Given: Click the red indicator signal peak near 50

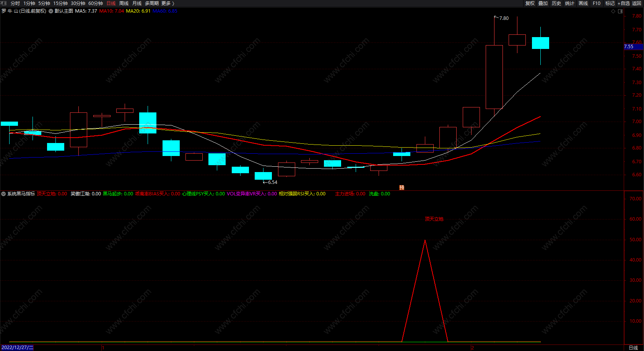Looking at the screenshot, I should 425,241.
